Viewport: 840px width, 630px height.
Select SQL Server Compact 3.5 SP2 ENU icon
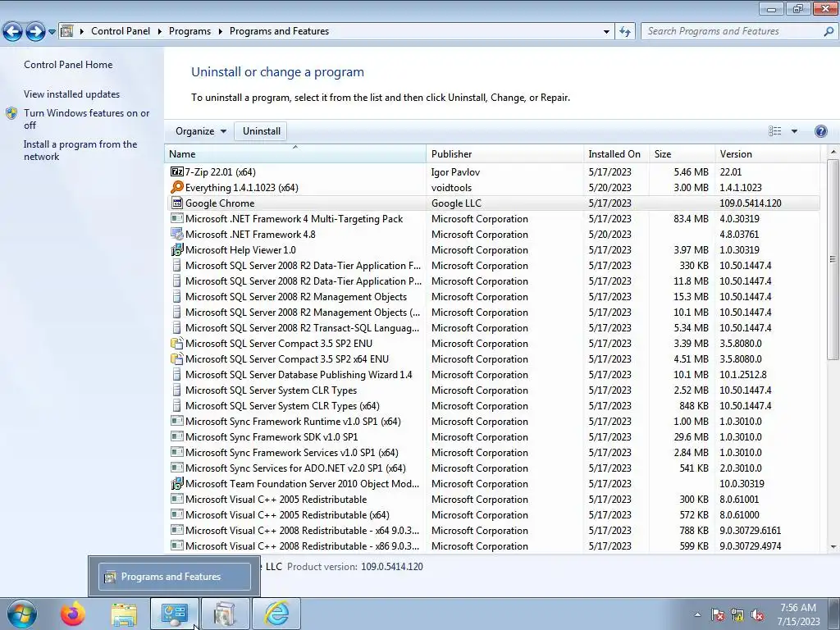pos(177,343)
